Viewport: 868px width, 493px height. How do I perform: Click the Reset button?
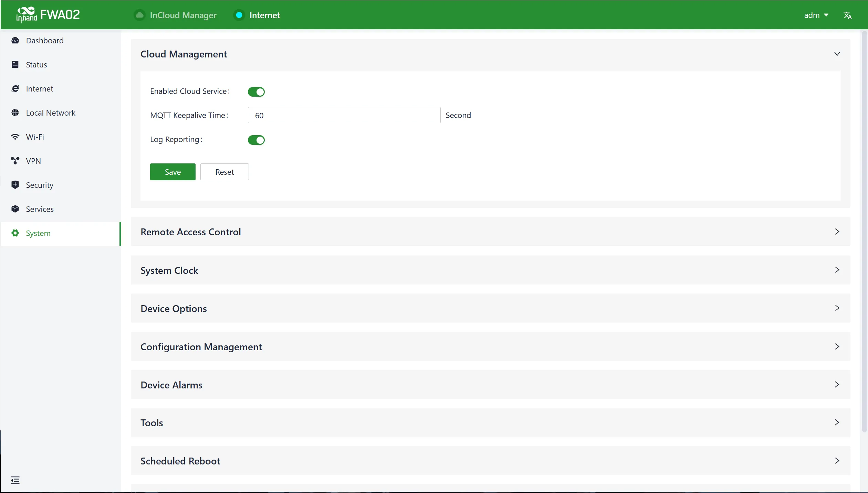[224, 172]
